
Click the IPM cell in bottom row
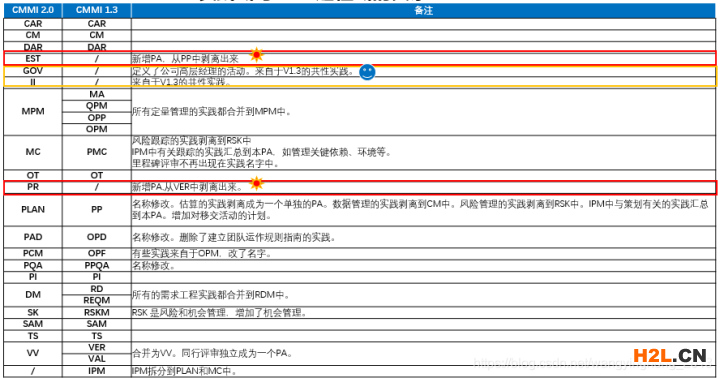pos(97,371)
